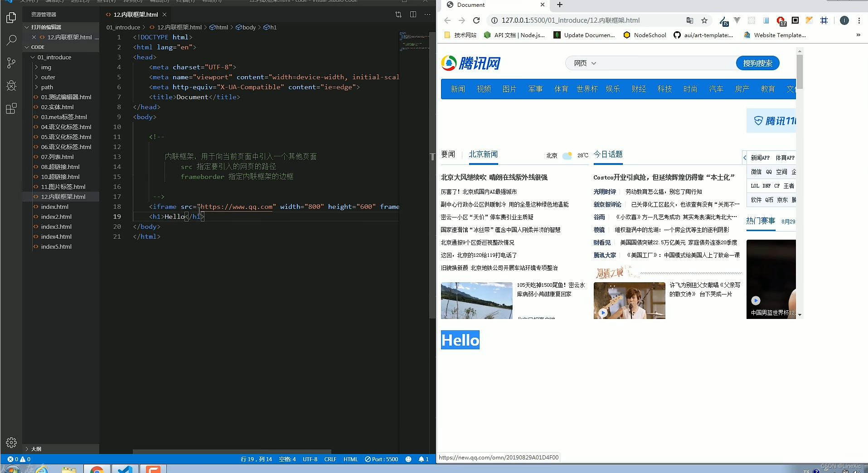Click the split editor icon
The height and width of the screenshot is (473, 868).
coord(413,14)
